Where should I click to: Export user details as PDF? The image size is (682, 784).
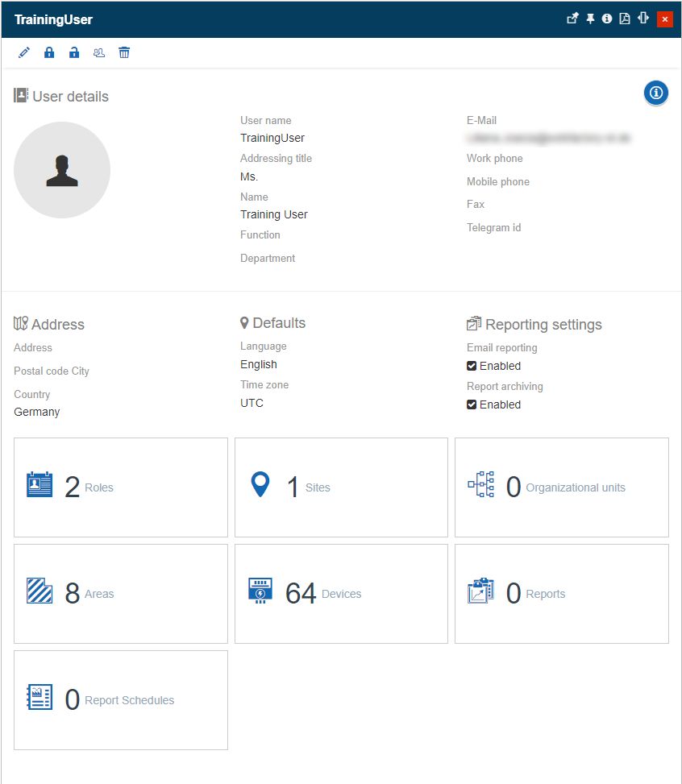click(625, 19)
